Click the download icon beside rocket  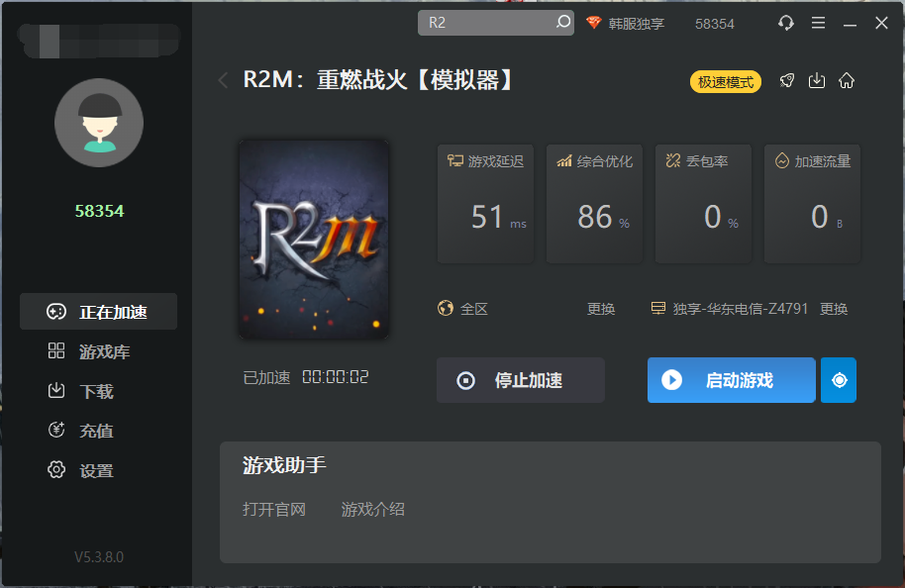point(817,81)
